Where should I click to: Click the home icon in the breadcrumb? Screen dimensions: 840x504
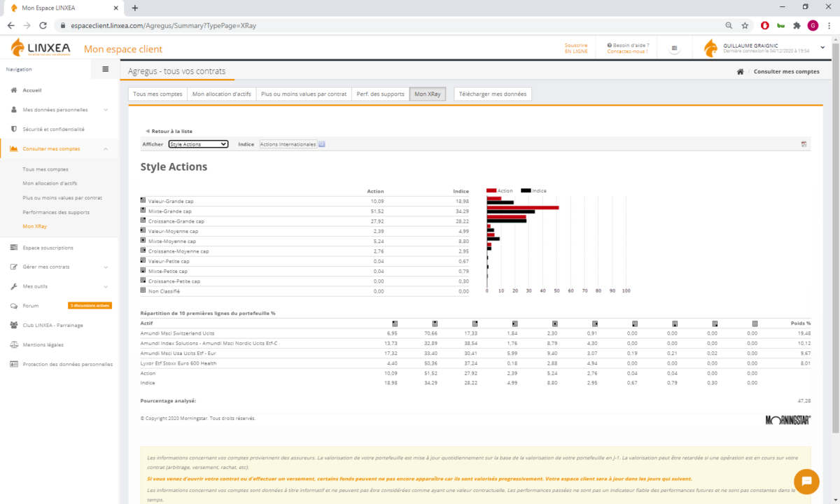tap(740, 72)
